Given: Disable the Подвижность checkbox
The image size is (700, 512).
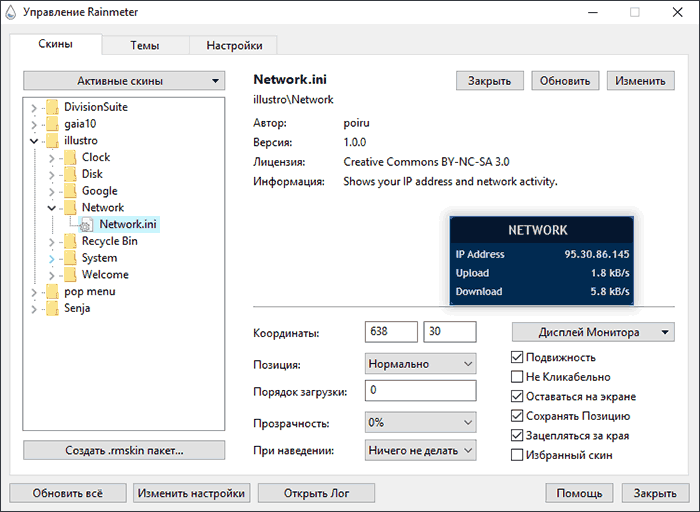Looking at the screenshot, I should click(517, 357).
